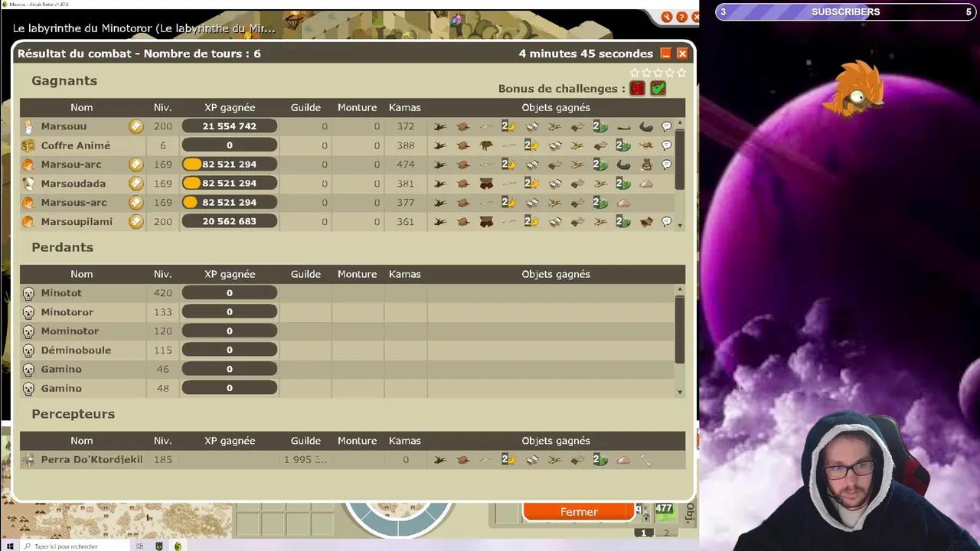
Task: Click the gold badge next to Marsou-arc
Action: [136, 165]
